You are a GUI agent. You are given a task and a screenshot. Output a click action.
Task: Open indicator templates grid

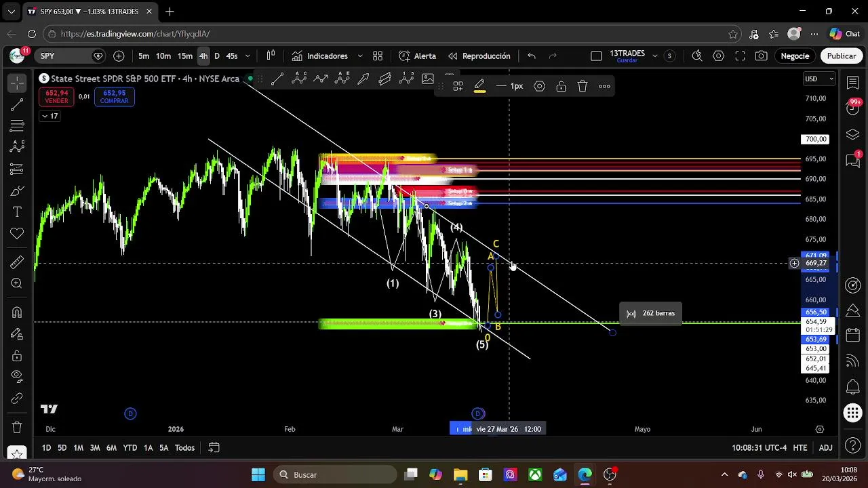(x=378, y=56)
